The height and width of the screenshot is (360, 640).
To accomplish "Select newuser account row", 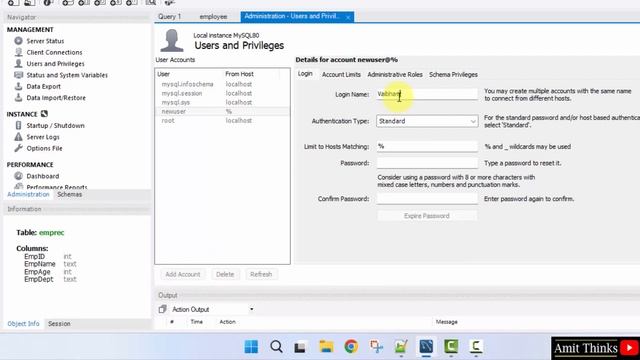I will tap(222, 111).
